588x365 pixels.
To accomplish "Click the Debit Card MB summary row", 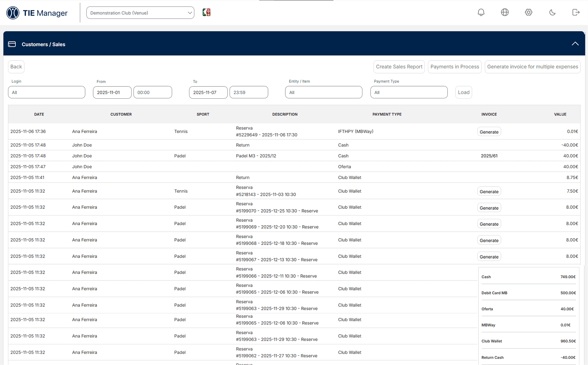I will pyautogui.click(x=528, y=293).
